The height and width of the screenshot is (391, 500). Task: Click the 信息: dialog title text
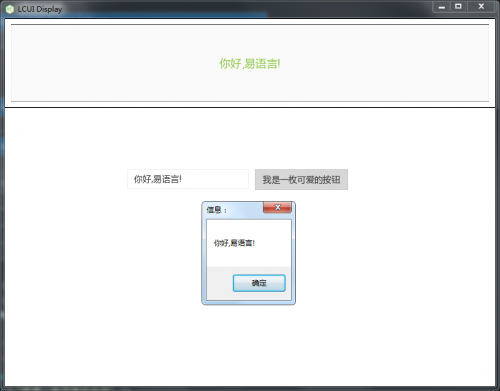tap(216, 210)
